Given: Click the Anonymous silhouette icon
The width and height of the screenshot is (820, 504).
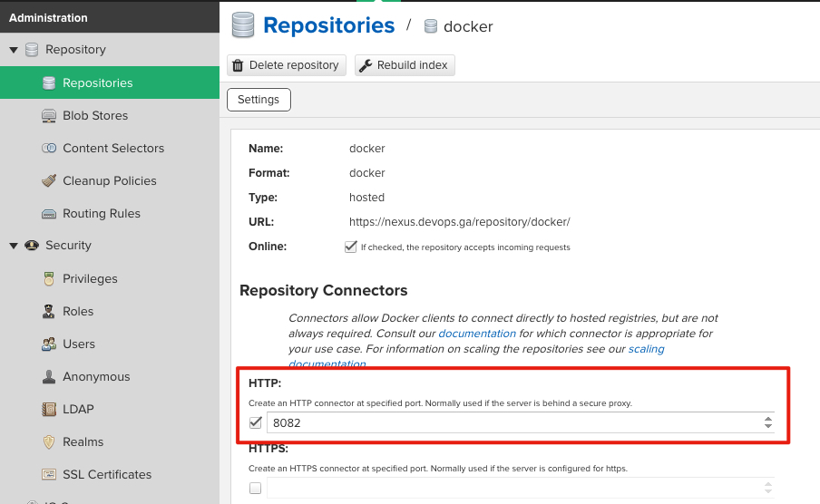Looking at the screenshot, I should point(49,376).
